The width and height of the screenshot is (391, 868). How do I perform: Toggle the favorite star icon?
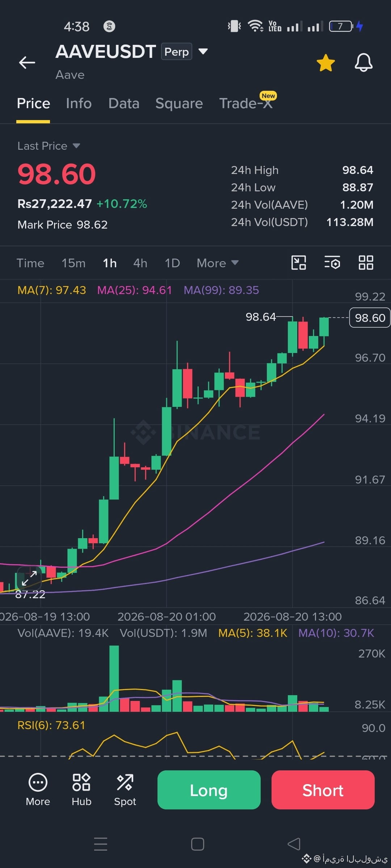326,63
